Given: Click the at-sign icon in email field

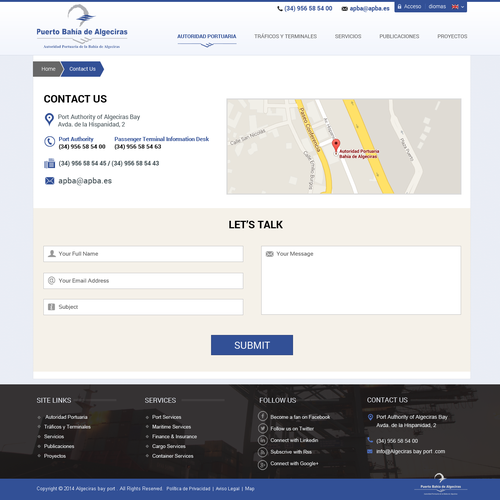Looking at the screenshot, I should point(51,280).
